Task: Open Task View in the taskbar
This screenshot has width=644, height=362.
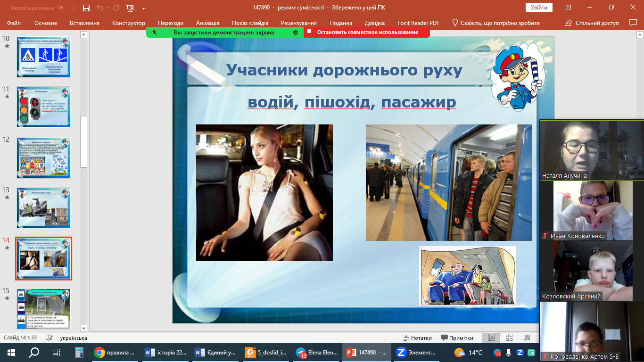Action: (57, 352)
